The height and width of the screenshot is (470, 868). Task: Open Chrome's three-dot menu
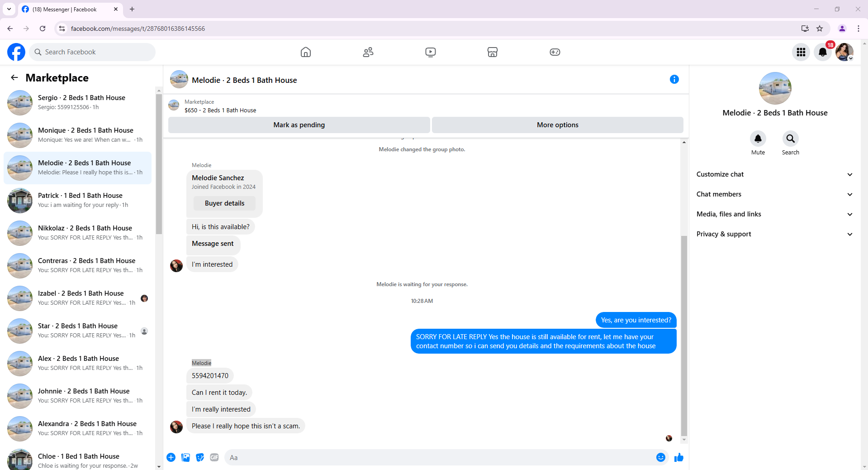859,29
